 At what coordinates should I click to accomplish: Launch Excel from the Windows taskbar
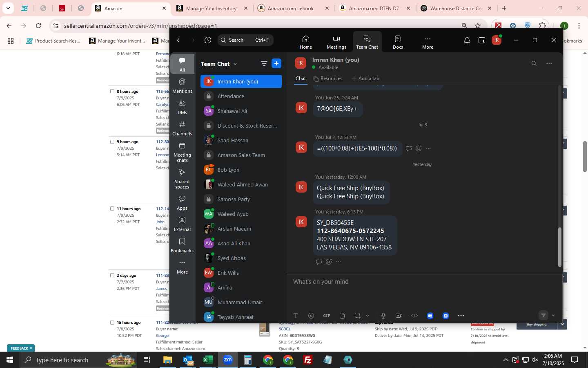click(x=207, y=360)
